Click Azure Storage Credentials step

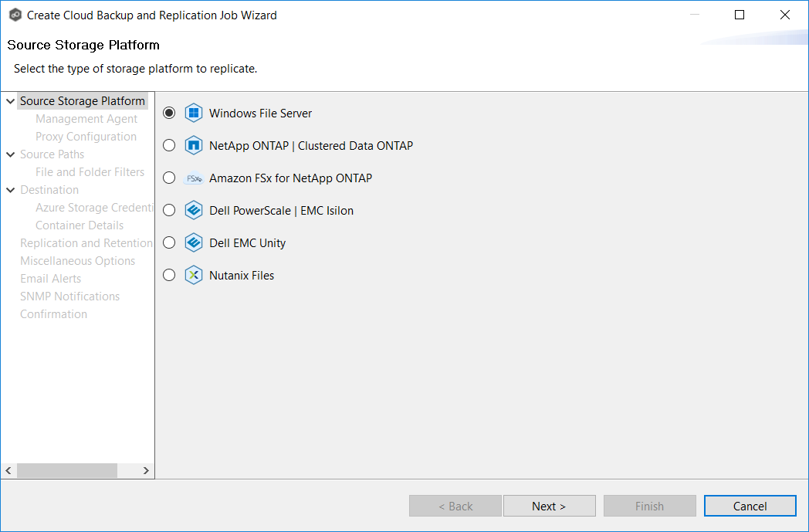(94, 208)
